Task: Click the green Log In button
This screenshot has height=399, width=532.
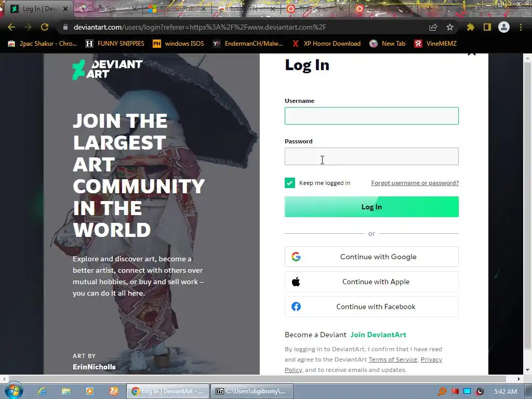Action: [x=371, y=207]
